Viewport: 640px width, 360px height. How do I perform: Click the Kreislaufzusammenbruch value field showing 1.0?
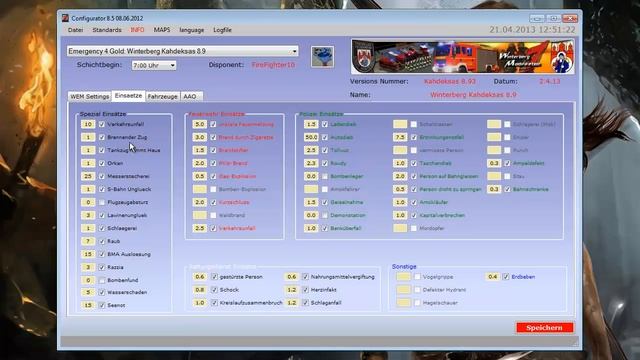tap(200, 303)
